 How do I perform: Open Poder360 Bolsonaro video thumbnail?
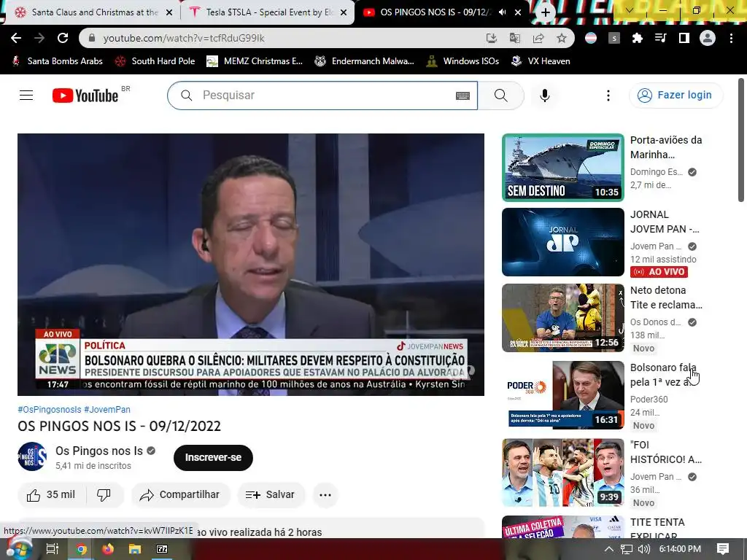pos(562,394)
